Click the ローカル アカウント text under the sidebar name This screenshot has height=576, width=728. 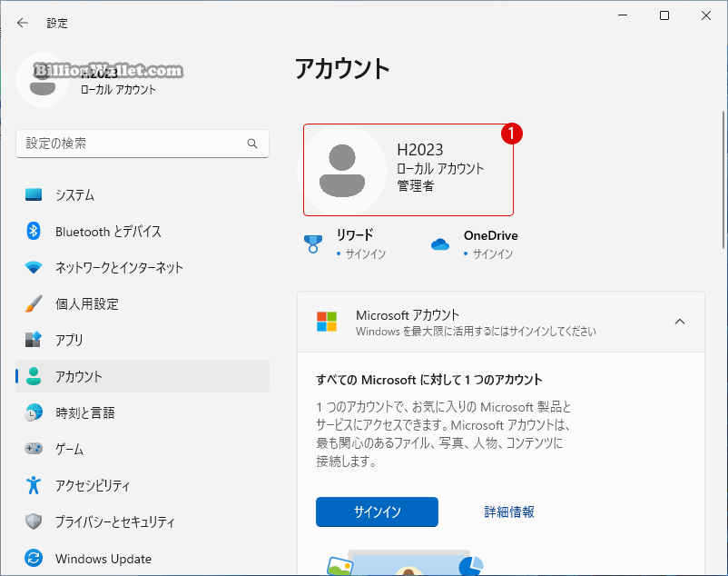[118, 90]
